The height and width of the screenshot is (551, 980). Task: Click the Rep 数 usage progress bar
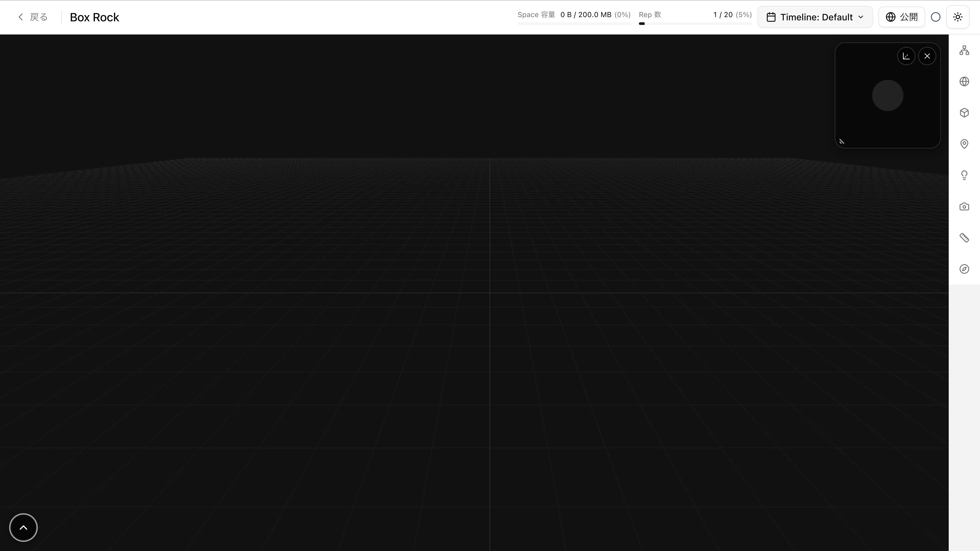point(695,24)
